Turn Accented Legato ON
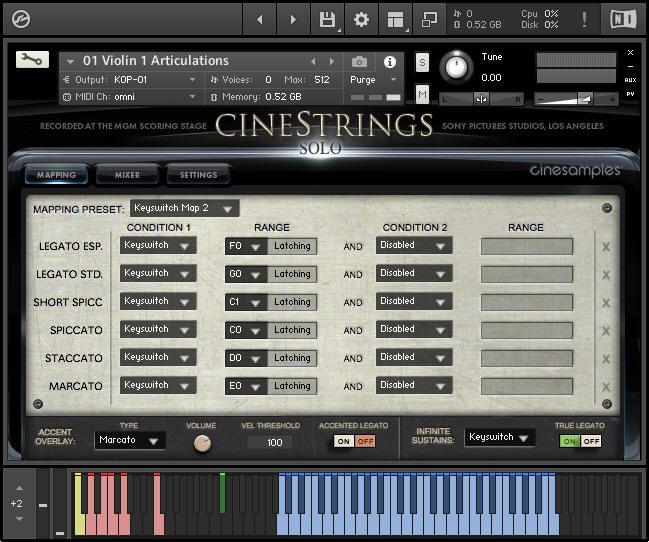 click(x=344, y=441)
